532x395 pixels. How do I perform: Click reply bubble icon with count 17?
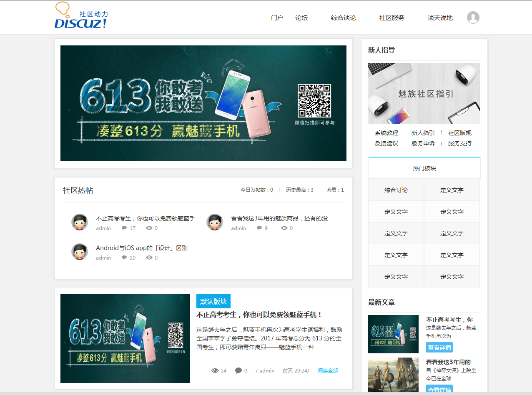(x=124, y=228)
